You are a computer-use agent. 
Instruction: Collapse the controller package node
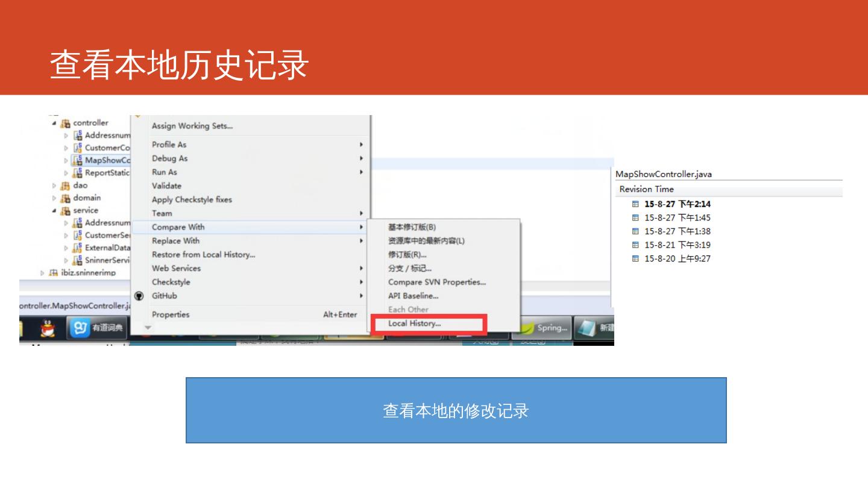pos(54,124)
